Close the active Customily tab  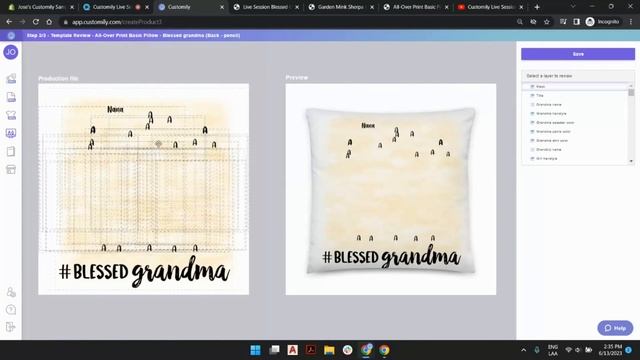222,7
